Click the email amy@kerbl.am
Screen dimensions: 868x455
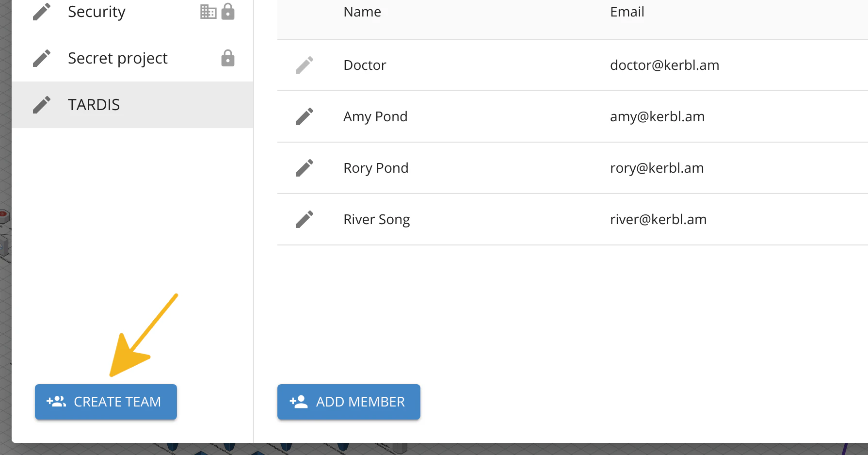click(x=657, y=116)
